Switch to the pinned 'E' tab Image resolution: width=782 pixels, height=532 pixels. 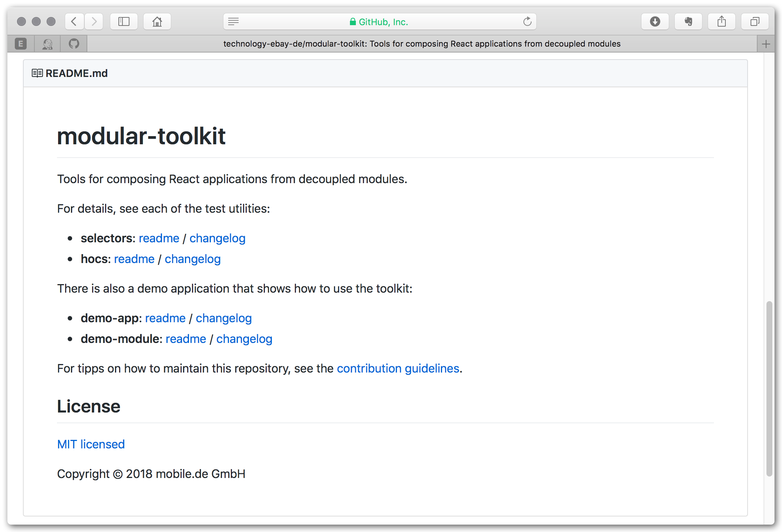pyautogui.click(x=21, y=44)
